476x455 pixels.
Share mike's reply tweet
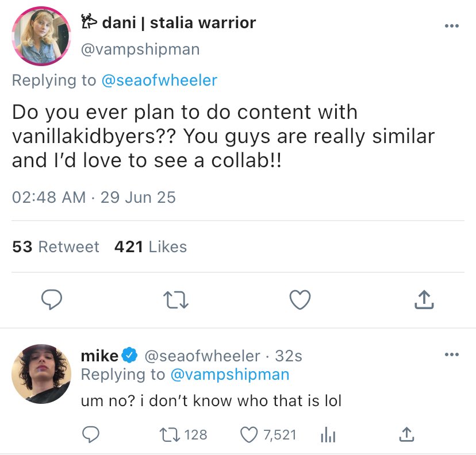click(x=406, y=435)
